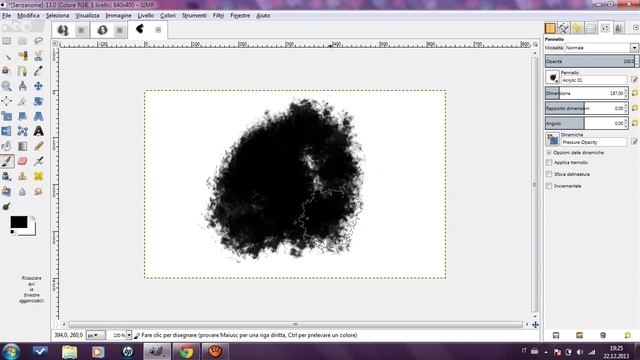This screenshot has width=640, height=360.
Task: Expand Opzioni delle dinamiche section
Action: [x=549, y=153]
